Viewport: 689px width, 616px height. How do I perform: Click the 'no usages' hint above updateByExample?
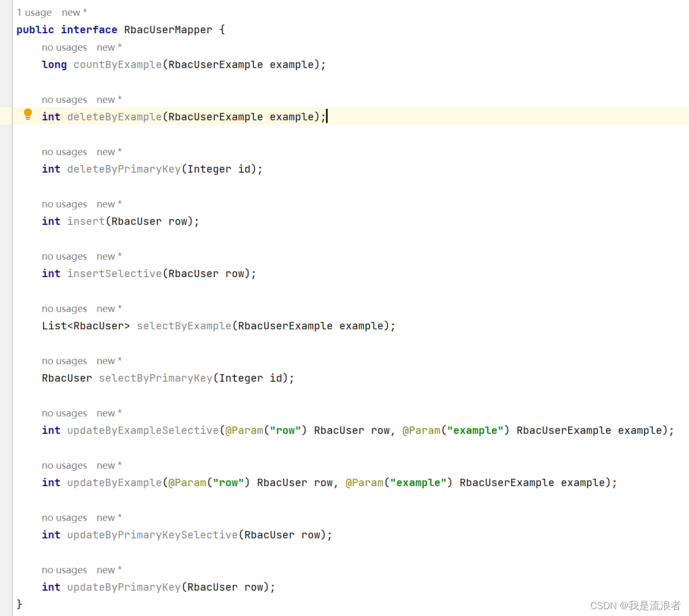point(64,466)
